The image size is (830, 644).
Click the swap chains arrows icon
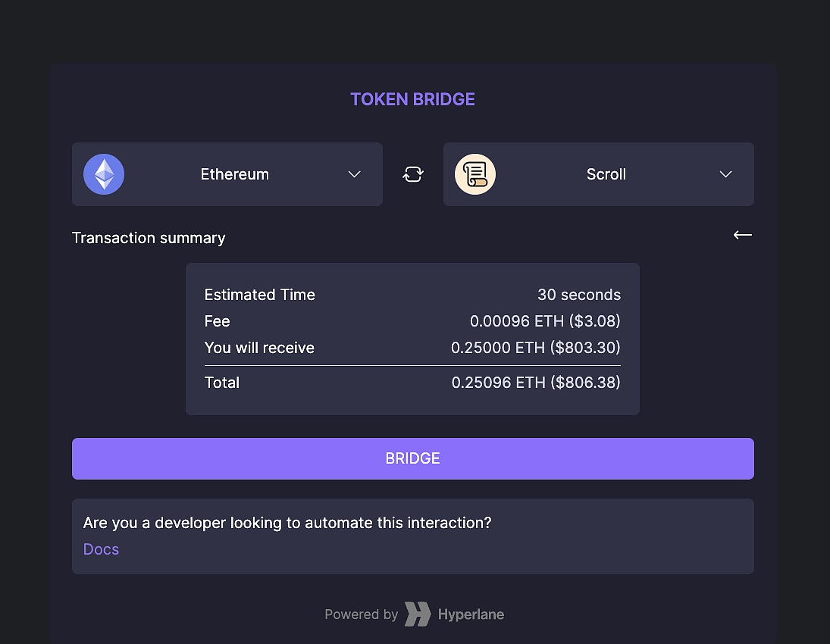point(412,174)
